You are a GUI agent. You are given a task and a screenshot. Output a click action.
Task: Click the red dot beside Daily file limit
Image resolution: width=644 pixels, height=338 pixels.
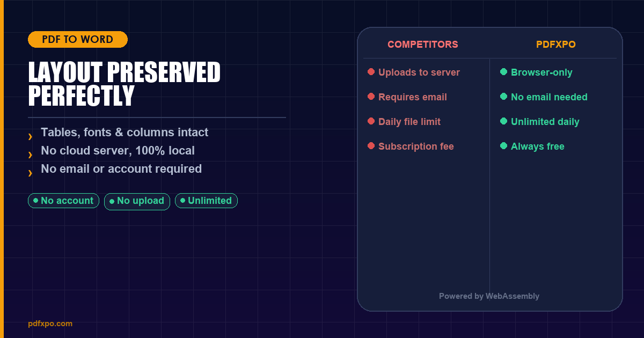coord(371,121)
